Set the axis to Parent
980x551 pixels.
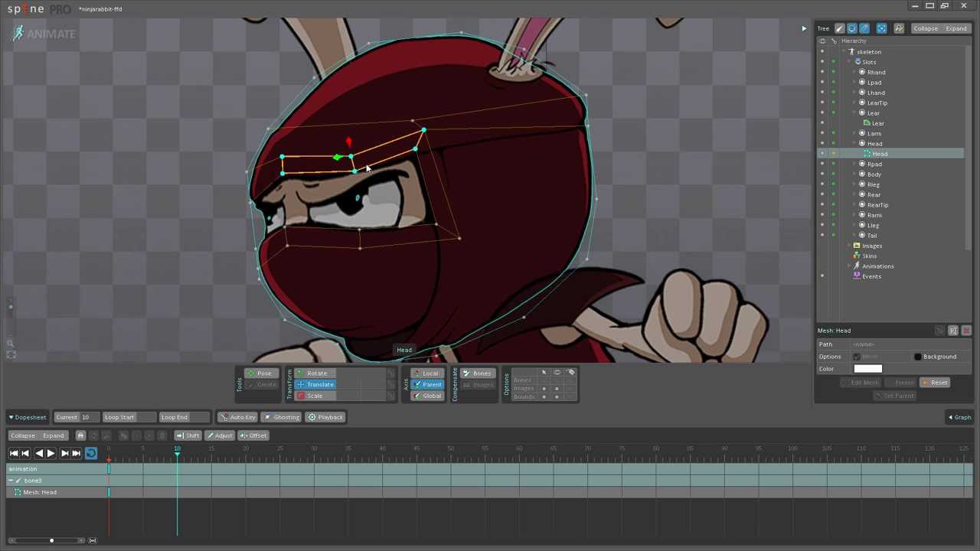[x=426, y=384]
